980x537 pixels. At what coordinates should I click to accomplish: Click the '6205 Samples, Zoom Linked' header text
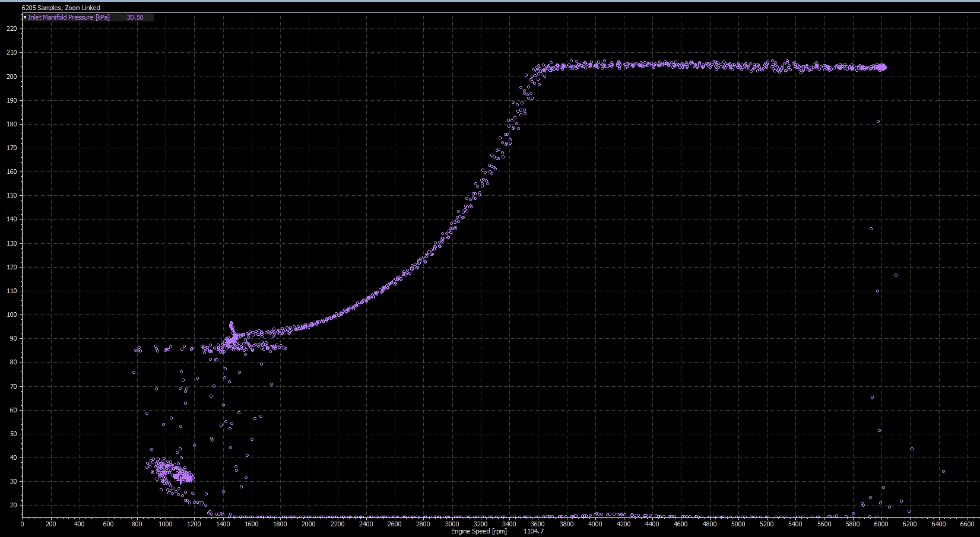click(61, 8)
